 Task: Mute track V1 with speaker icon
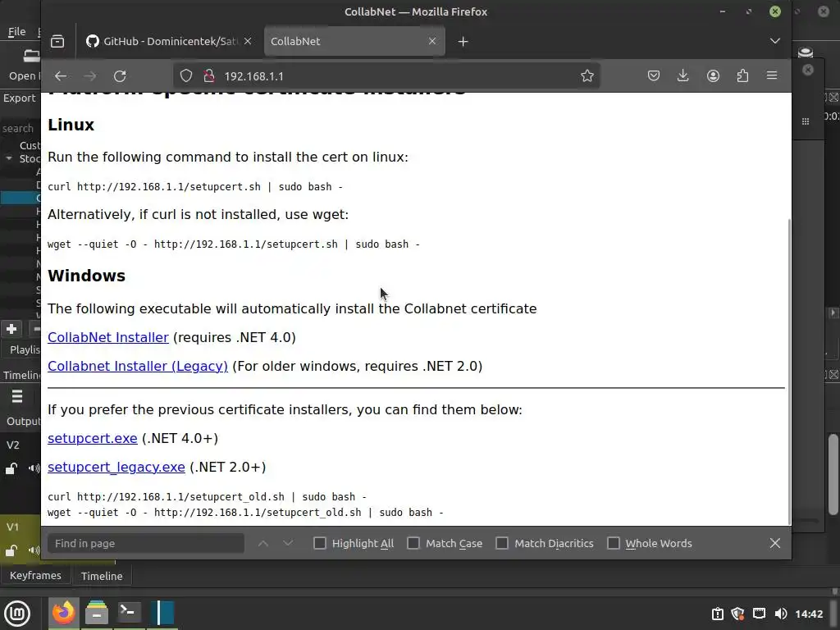coord(34,550)
